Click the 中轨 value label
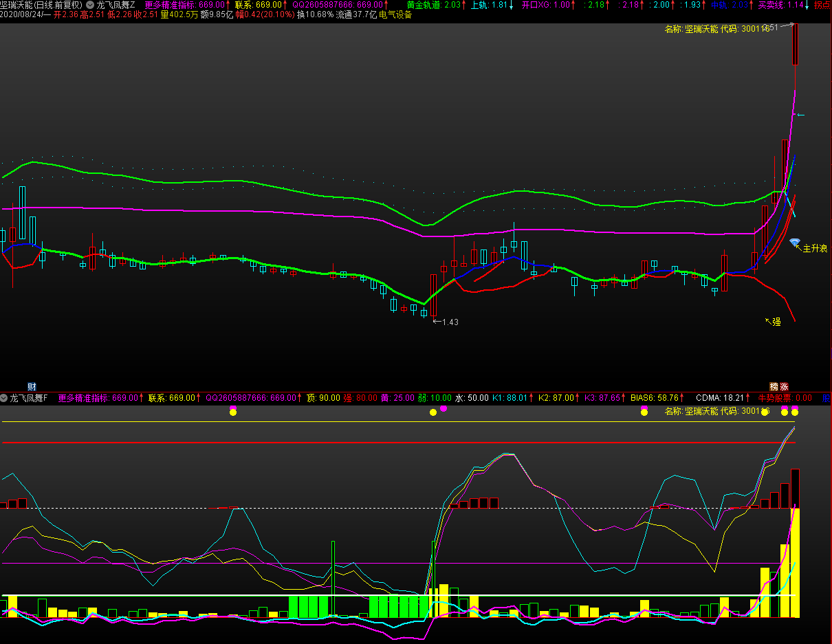 pos(730,5)
